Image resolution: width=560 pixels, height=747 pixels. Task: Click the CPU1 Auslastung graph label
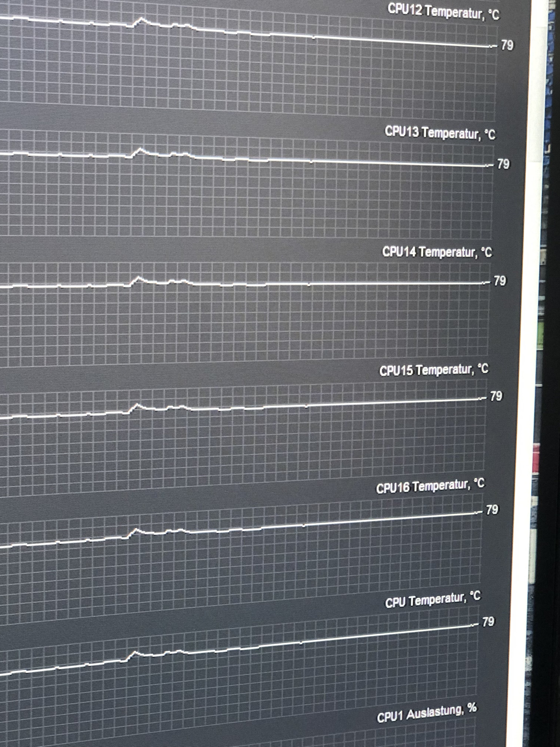(x=427, y=713)
